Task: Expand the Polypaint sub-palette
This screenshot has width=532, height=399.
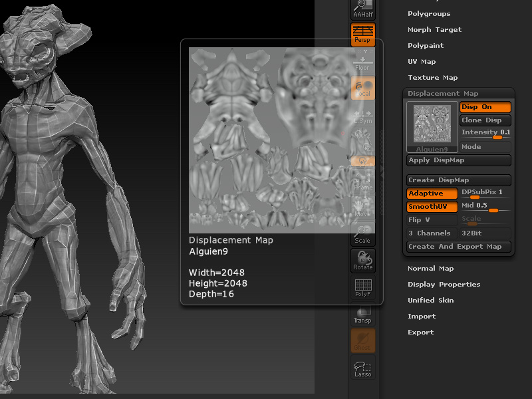Action: click(426, 46)
